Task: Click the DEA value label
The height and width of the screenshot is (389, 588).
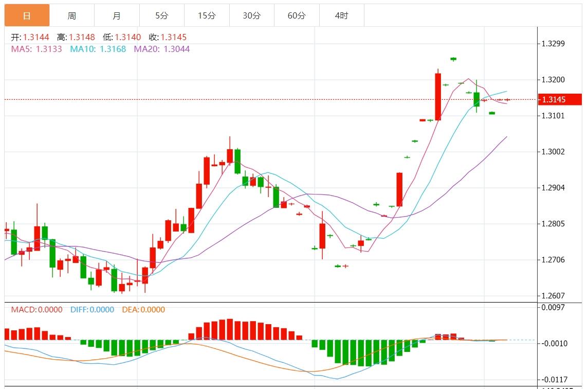Action: pyautogui.click(x=143, y=310)
